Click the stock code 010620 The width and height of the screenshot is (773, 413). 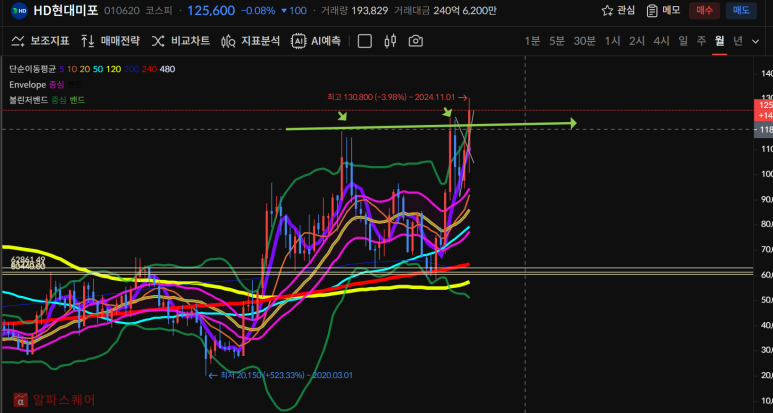click(122, 11)
